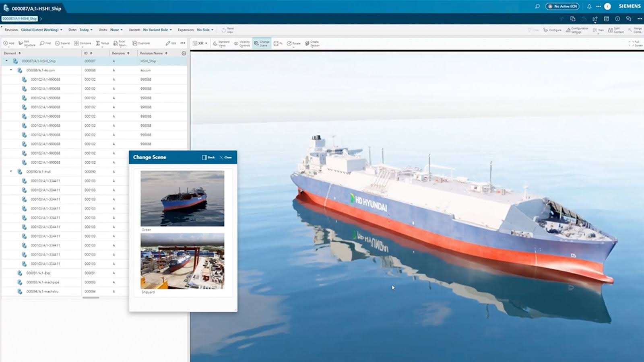Select the Fit view tool
Viewport: 644px width, 362px height.
(276, 43)
